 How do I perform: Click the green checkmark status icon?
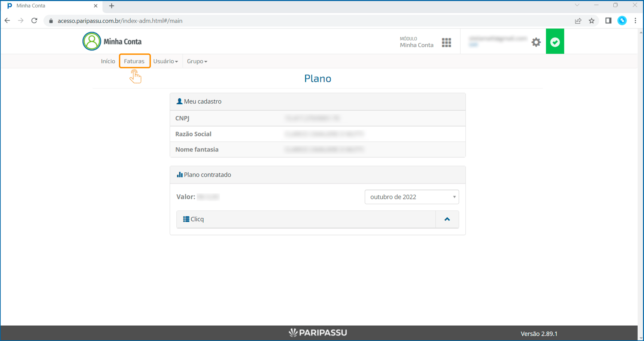[x=555, y=42]
